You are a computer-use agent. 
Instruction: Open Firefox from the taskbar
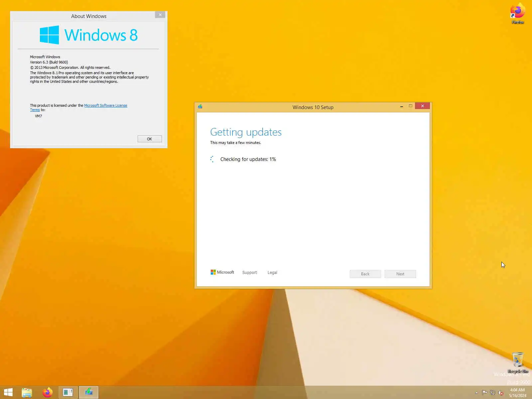coord(48,392)
